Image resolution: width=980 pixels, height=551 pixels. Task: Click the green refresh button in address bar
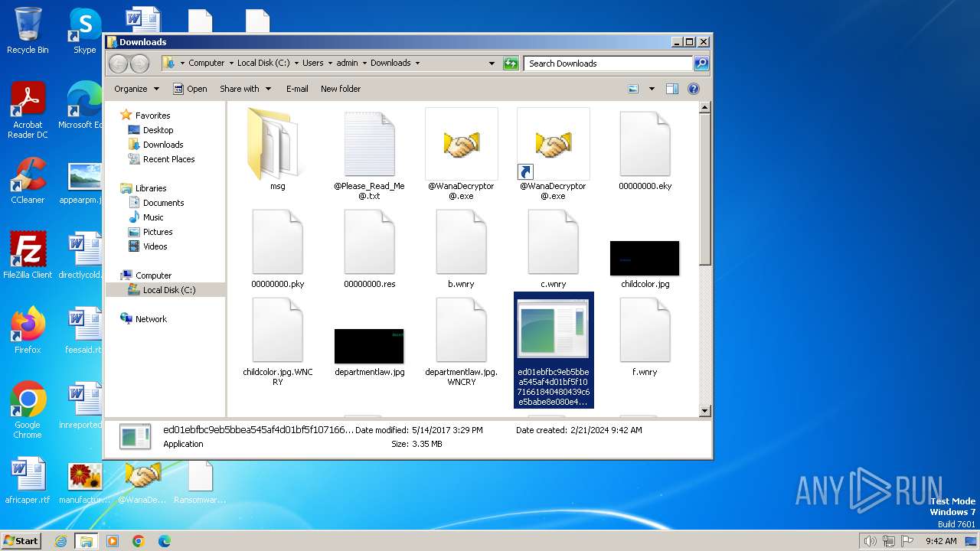pyautogui.click(x=511, y=64)
